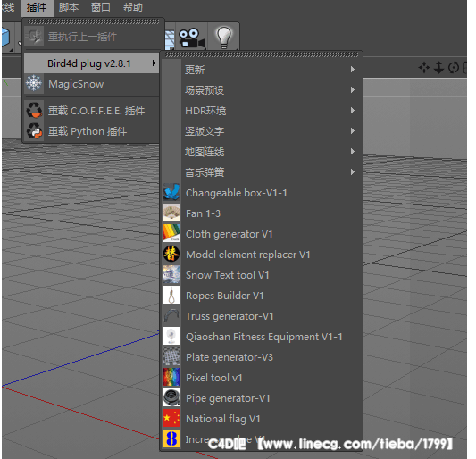This screenshot has width=476, height=459.
Task: Launch Plate generator-V3 text
Action: pyautogui.click(x=230, y=357)
